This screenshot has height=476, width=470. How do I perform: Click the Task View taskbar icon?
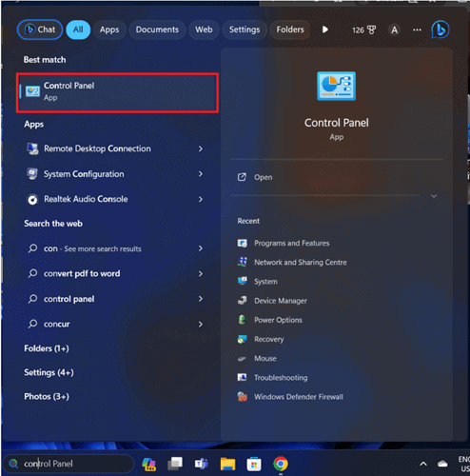[175, 464]
